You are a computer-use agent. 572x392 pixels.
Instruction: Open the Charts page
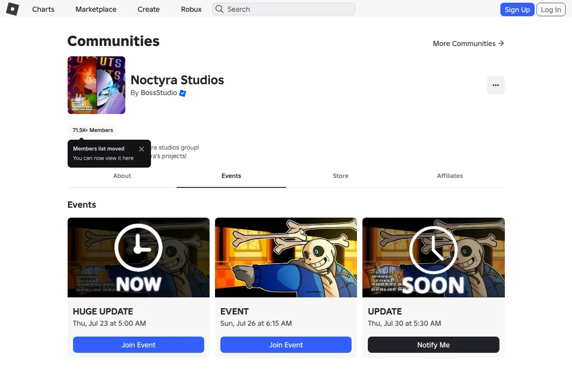(43, 9)
